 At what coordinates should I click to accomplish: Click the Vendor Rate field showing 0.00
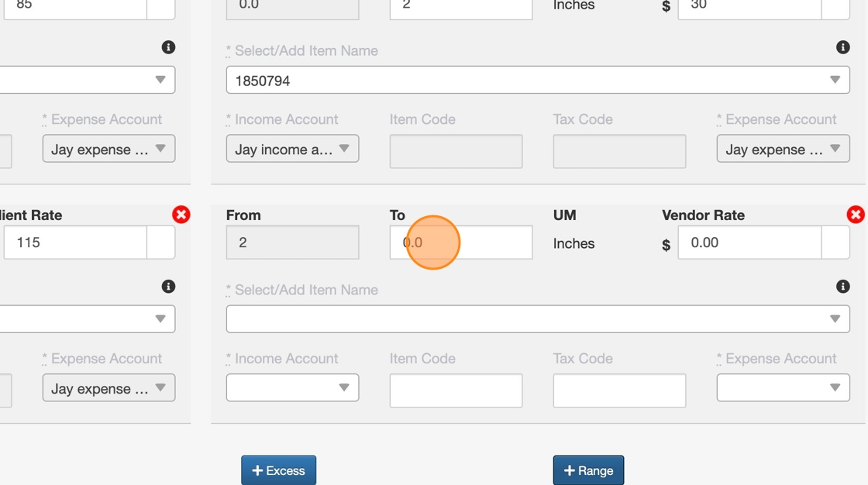tap(749, 242)
